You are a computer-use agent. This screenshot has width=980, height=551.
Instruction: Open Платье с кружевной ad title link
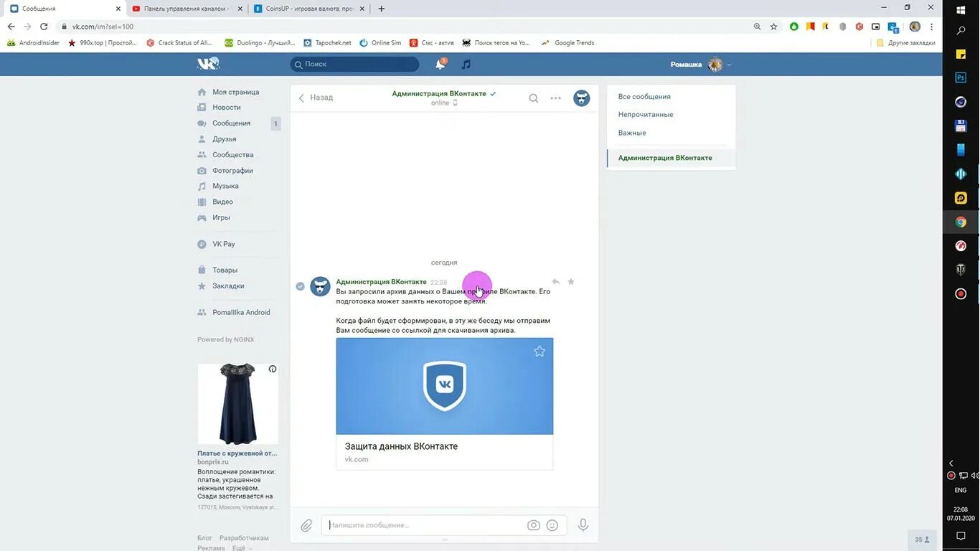coord(237,453)
